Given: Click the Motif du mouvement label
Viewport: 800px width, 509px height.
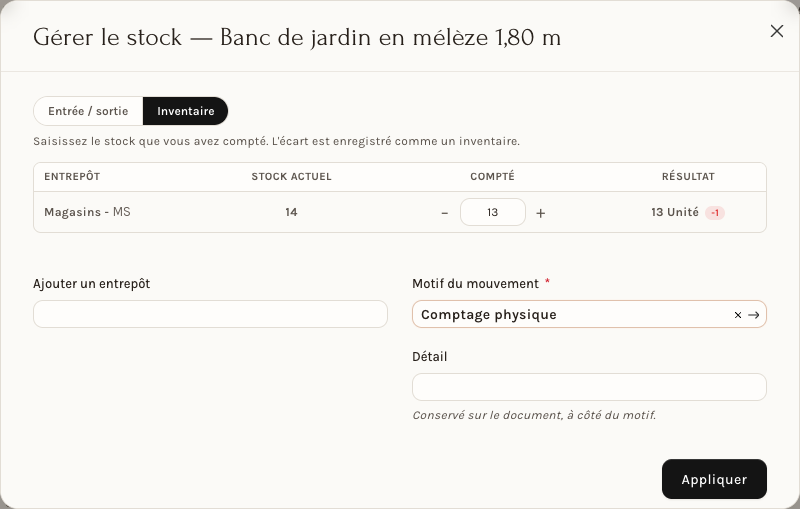Looking at the screenshot, I should [x=476, y=284].
